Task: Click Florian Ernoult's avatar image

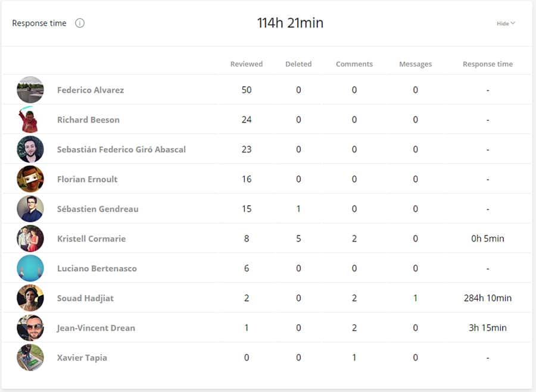Action: pyautogui.click(x=30, y=179)
